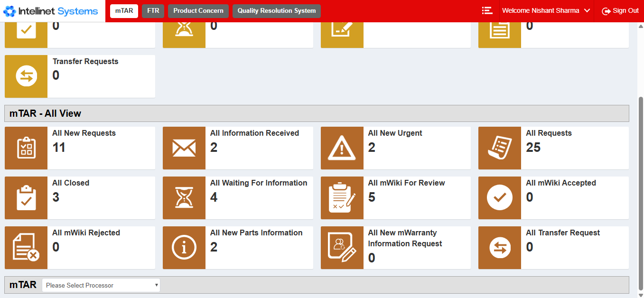Click Sign Out
644x298 pixels.
coord(620,10)
